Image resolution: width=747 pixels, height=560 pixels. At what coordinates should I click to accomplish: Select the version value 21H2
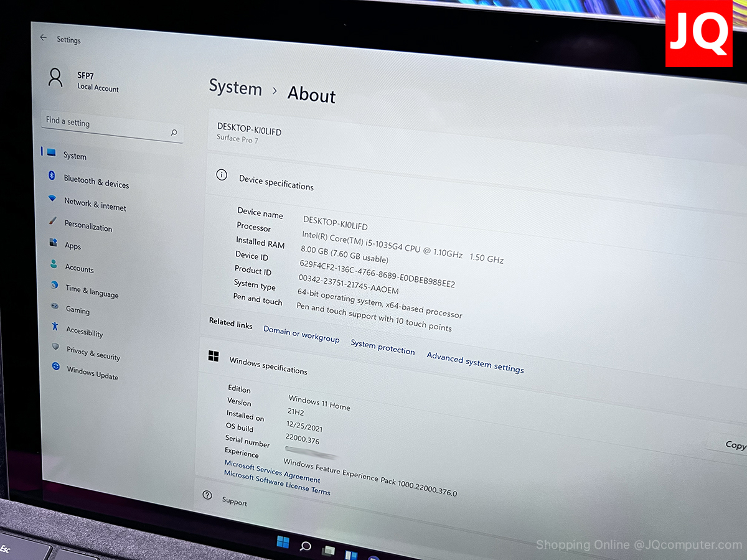(x=296, y=411)
